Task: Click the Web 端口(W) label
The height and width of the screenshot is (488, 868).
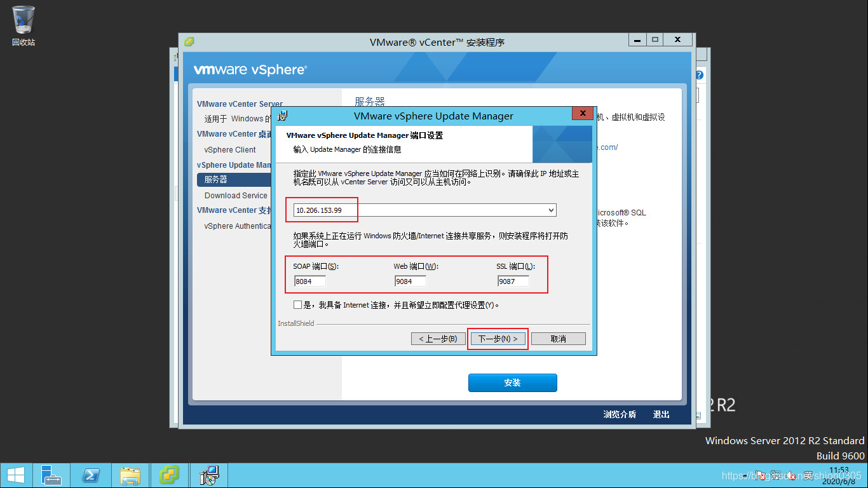Action: tap(416, 266)
